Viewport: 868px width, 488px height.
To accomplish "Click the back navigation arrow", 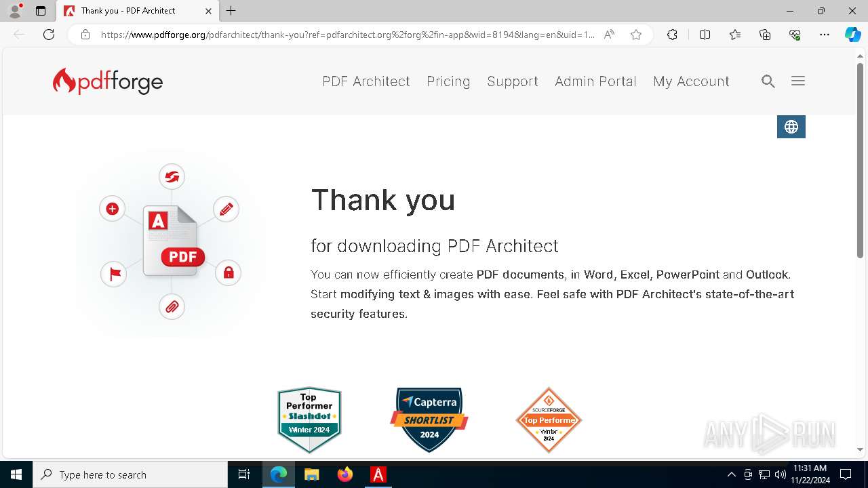I will (19, 35).
